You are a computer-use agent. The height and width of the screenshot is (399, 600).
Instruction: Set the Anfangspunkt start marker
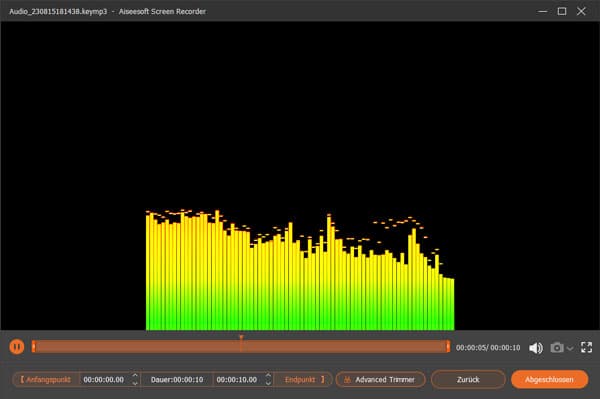46,379
